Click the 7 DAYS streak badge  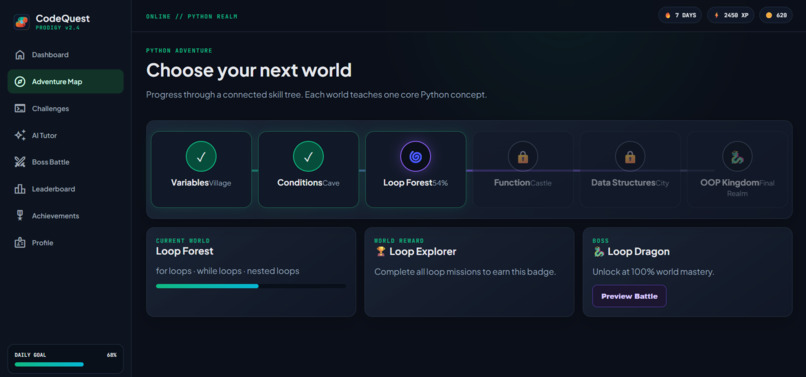click(680, 15)
